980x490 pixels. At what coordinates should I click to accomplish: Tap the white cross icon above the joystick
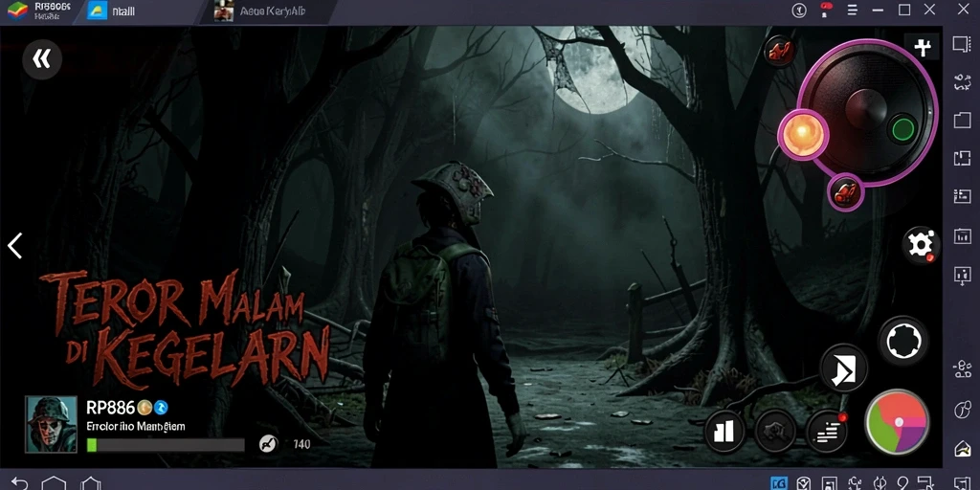pyautogui.click(x=922, y=48)
